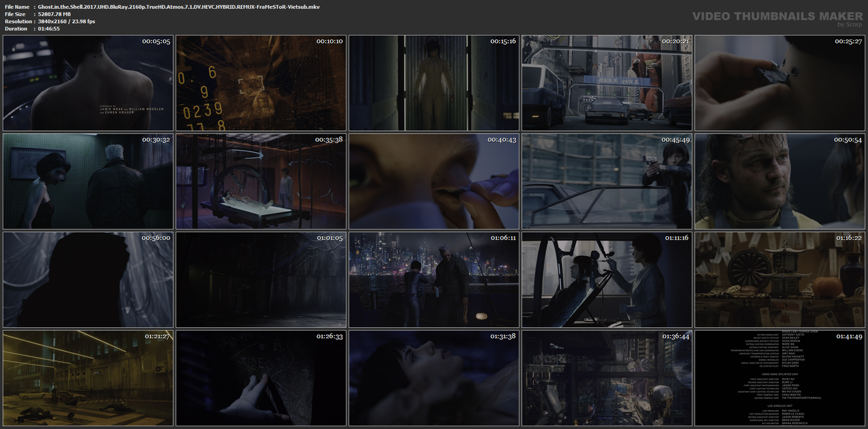Select the man's face thumbnail 00:50:54
Viewport: 868px width, 429px height.
coord(780,181)
